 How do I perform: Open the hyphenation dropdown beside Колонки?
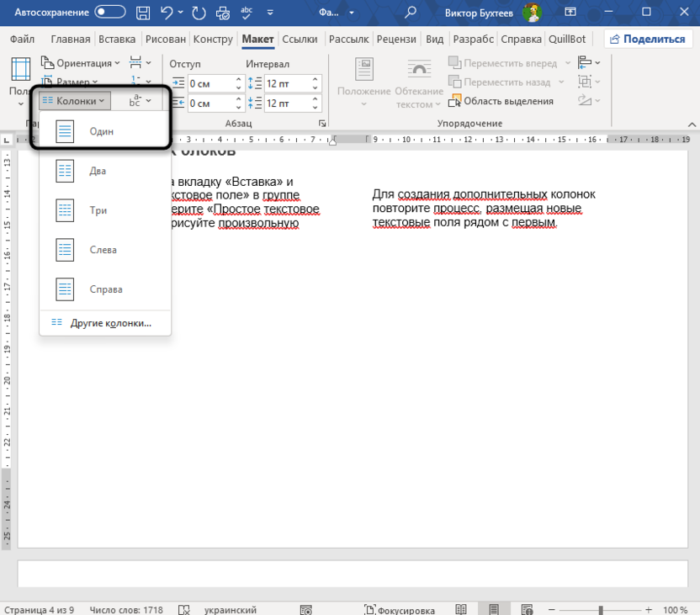click(x=140, y=101)
